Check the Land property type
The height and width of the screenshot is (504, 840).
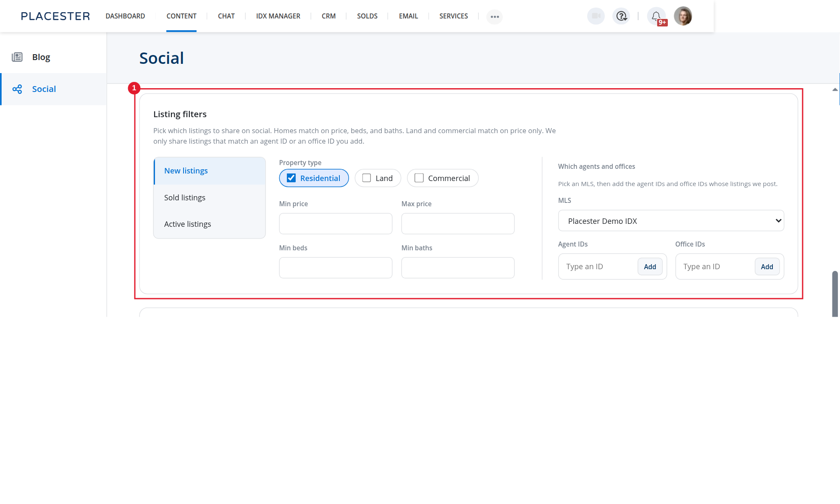367,178
